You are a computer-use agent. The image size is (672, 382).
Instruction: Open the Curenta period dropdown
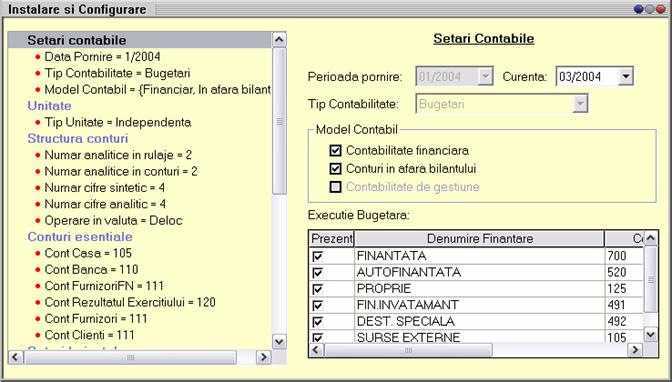coord(626,77)
